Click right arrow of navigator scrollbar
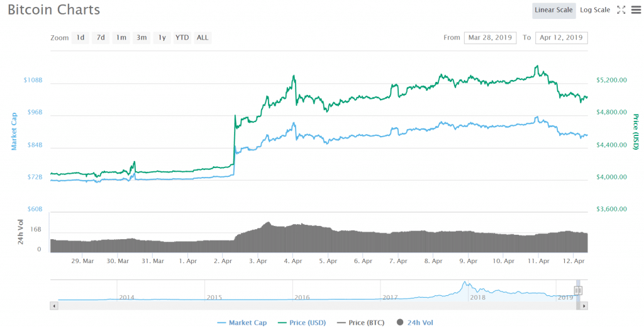This screenshot has height=328, width=644. coord(584,305)
